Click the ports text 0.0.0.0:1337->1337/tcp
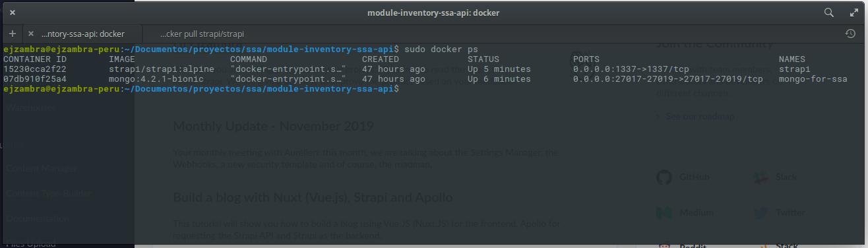The width and height of the screenshot is (868, 248). pyautogui.click(x=631, y=69)
